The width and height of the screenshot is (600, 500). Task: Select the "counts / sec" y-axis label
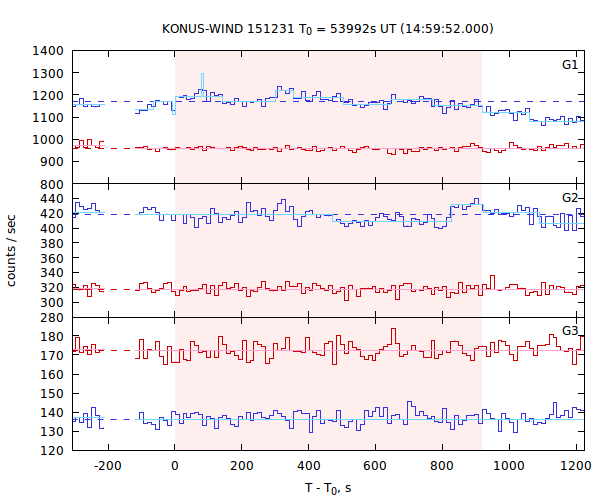click(x=11, y=251)
